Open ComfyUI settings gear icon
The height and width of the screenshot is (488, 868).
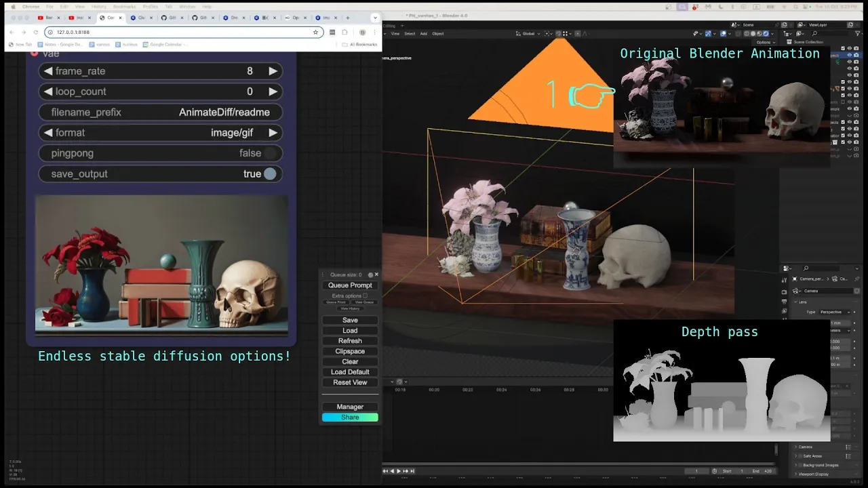370,275
